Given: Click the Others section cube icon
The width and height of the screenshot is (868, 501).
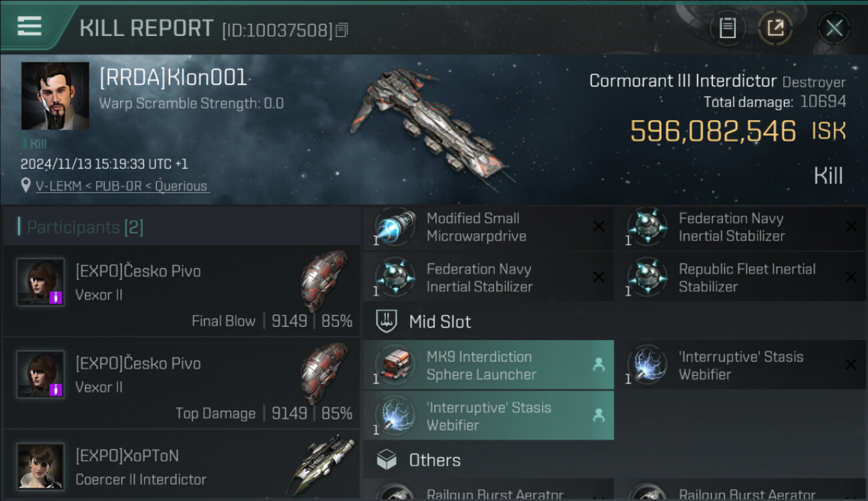Looking at the screenshot, I should [x=387, y=460].
